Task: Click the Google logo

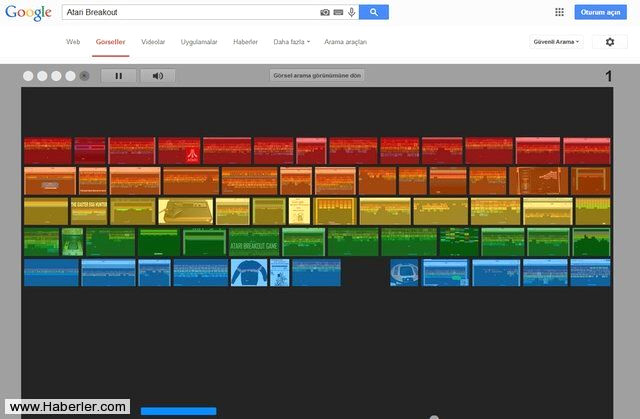Action: pyautogui.click(x=28, y=13)
